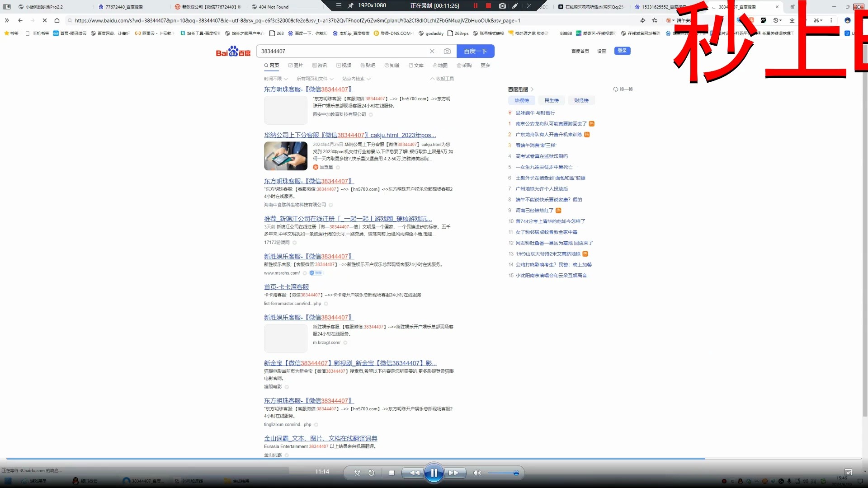Open 38344407 百度 taskbar window

click(143, 481)
